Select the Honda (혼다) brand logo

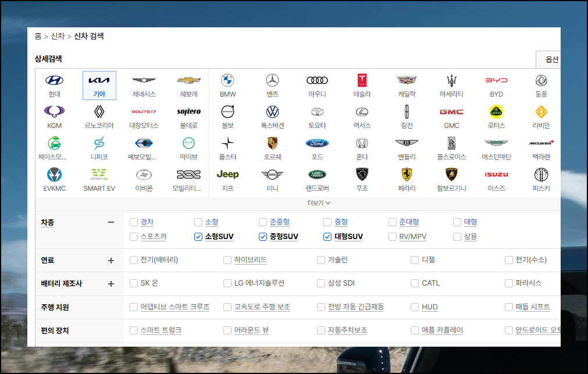click(362, 143)
